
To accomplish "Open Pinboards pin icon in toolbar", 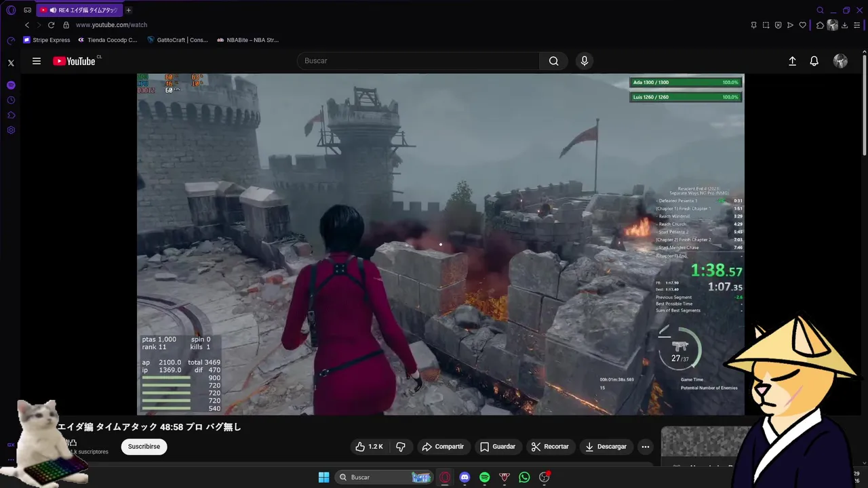I will point(753,25).
